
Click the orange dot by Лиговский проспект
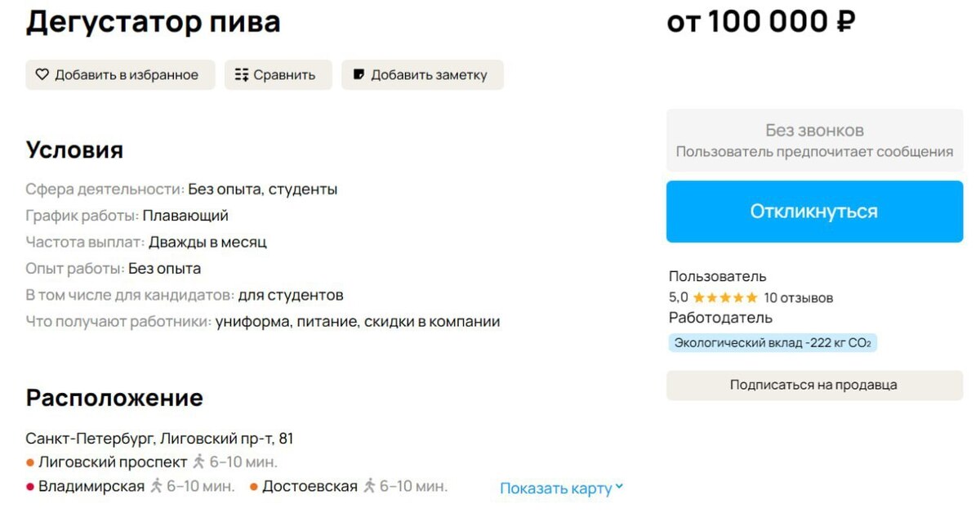(30, 462)
